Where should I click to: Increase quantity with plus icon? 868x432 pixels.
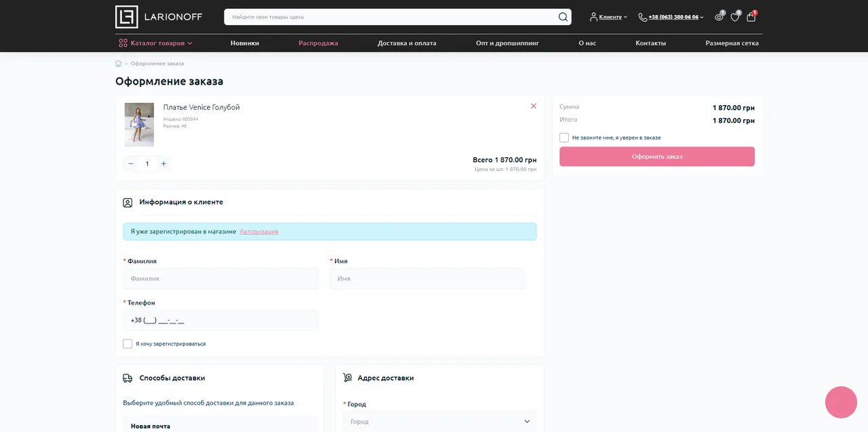163,163
